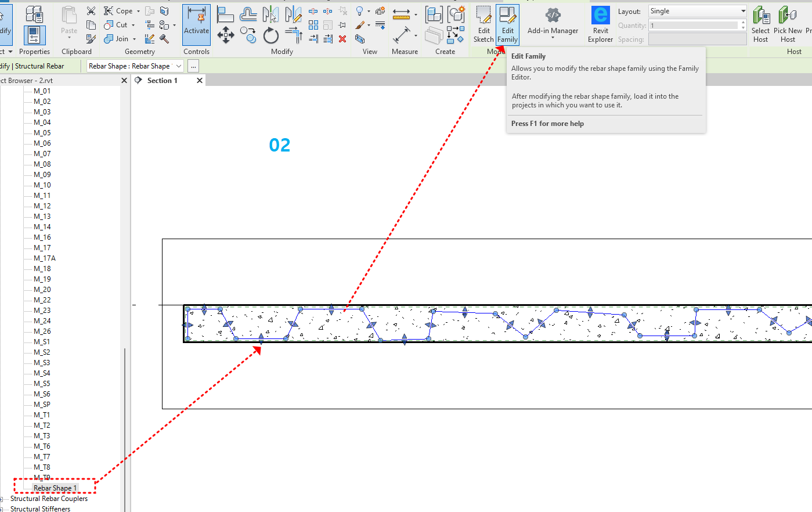
Task: Select the M_T1 rebar shape
Action: click(42, 415)
